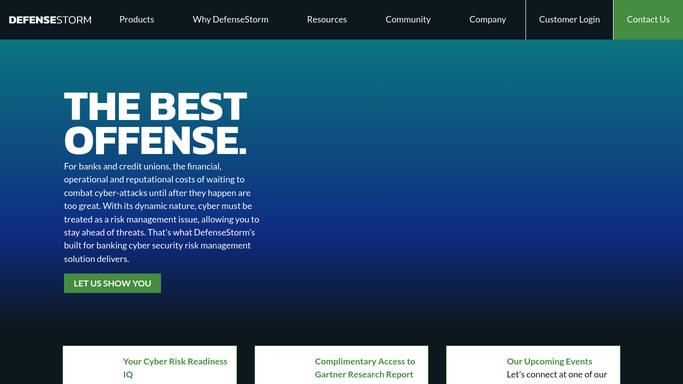Go to Customer Login
The width and height of the screenshot is (683, 384).
pos(569,20)
